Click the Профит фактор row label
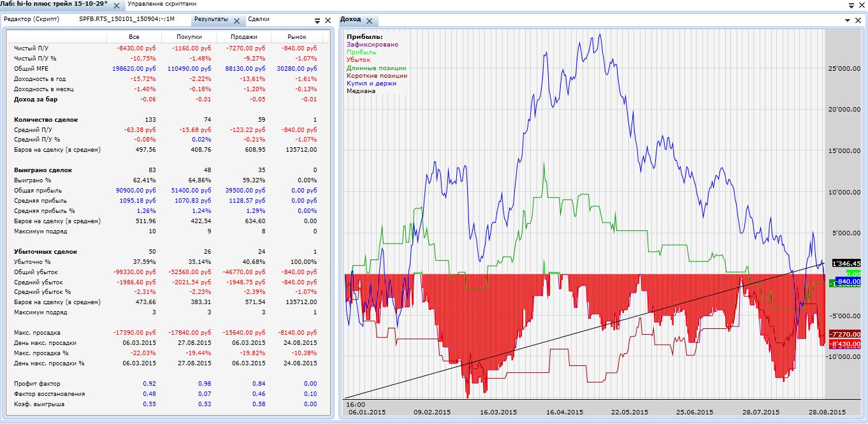 point(36,384)
